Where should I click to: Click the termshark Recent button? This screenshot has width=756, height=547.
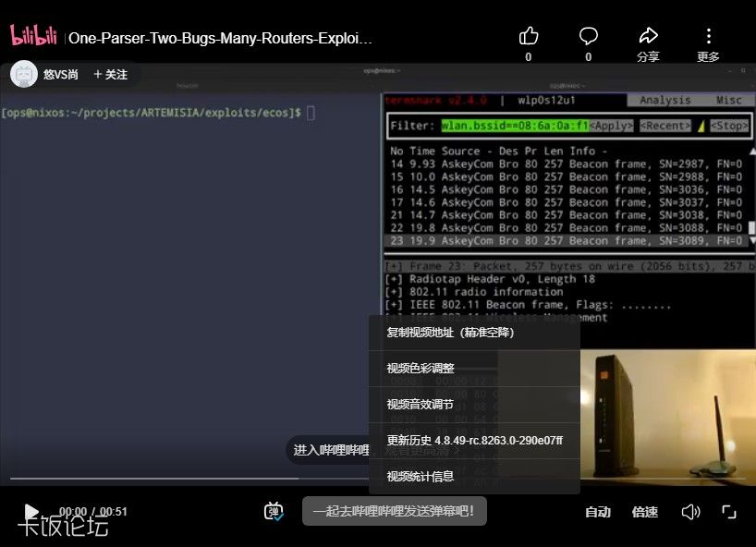pos(665,126)
